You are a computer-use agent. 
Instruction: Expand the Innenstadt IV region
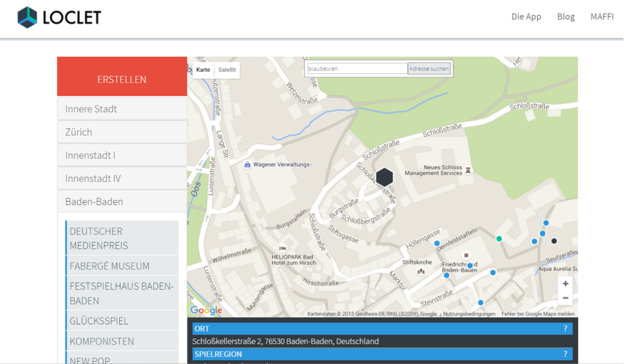122,179
